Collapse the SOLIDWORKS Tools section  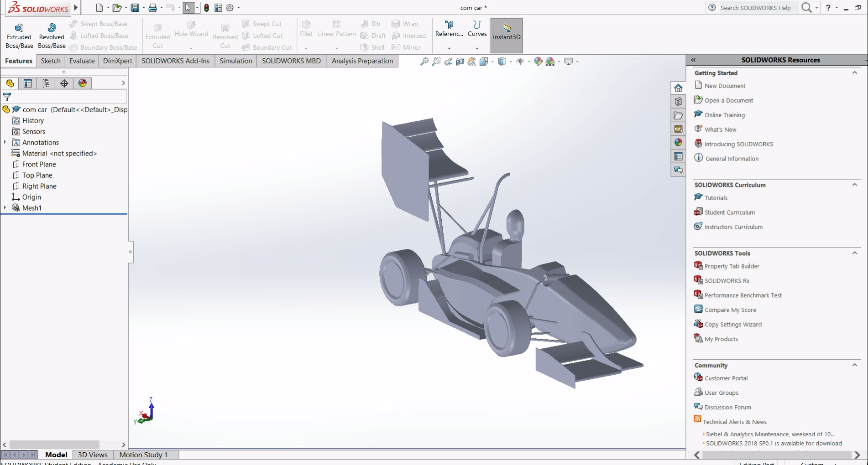pyautogui.click(x=855, y=253)
